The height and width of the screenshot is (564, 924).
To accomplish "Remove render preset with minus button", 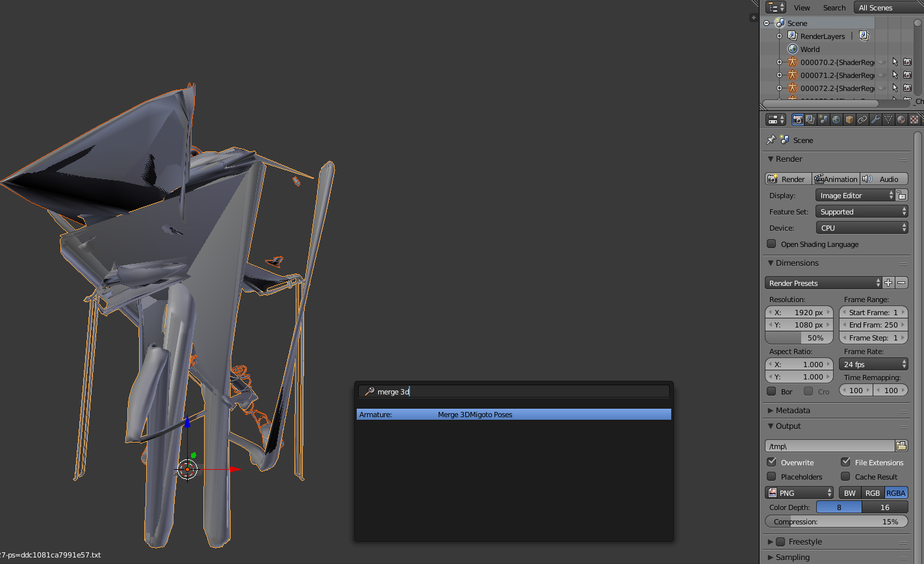I will click(901, 283).
